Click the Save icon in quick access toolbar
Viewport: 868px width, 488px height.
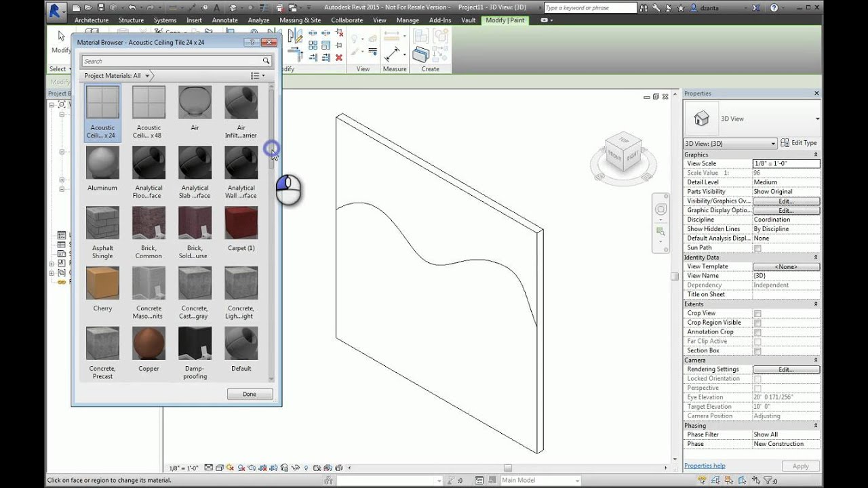point(101,7)
